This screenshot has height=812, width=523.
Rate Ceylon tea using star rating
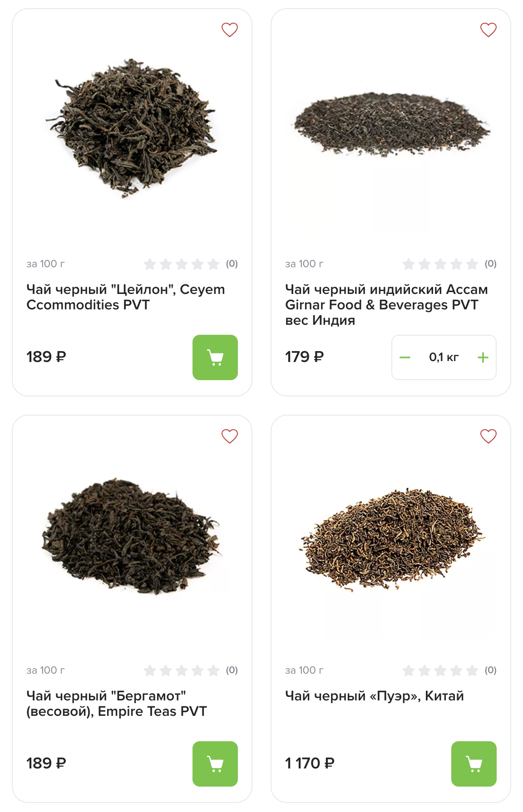182,264
